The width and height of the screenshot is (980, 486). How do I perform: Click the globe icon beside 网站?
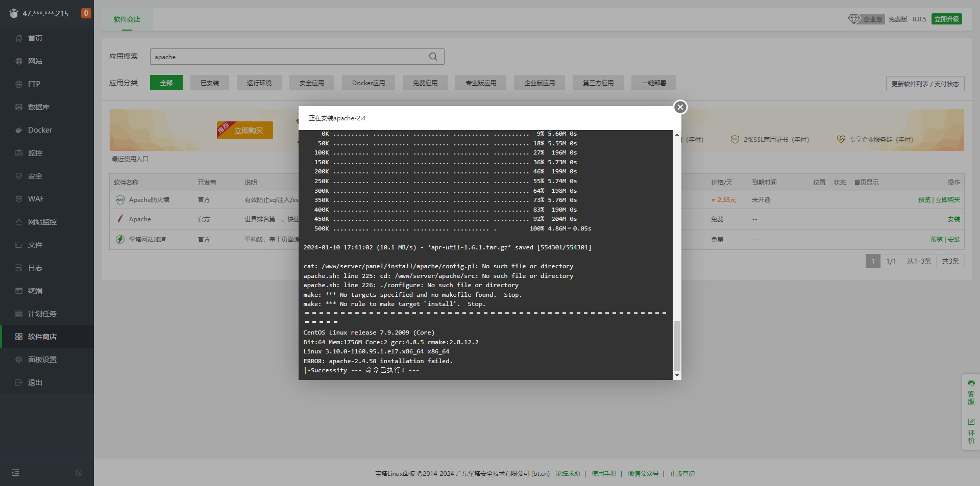pyautogui.click(x=19, y=61)
